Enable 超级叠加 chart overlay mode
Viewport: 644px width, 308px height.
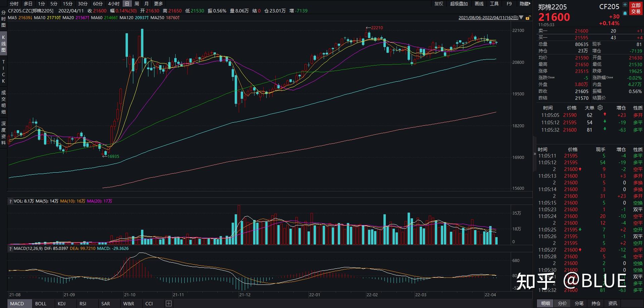coord(459,4)
